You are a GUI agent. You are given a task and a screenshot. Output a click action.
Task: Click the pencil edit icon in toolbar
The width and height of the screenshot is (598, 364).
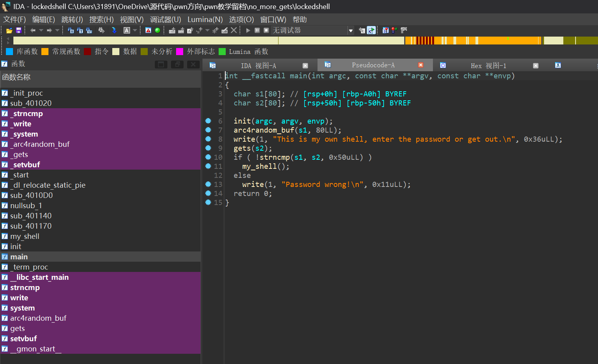[225, 30]
